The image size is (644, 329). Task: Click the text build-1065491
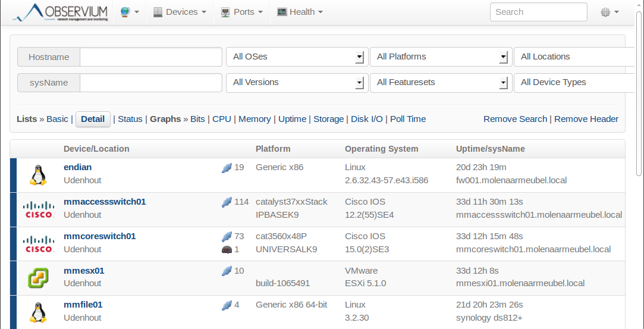(x=282, y=283)
